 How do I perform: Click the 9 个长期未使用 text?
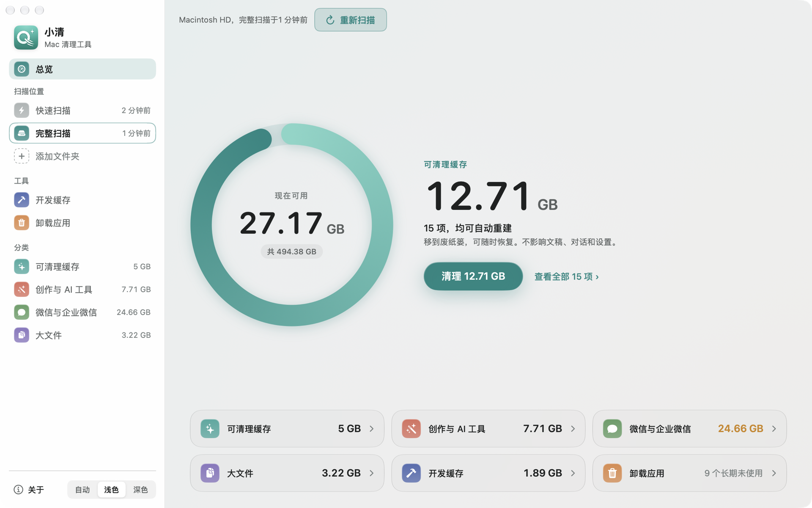pos(733,473)
